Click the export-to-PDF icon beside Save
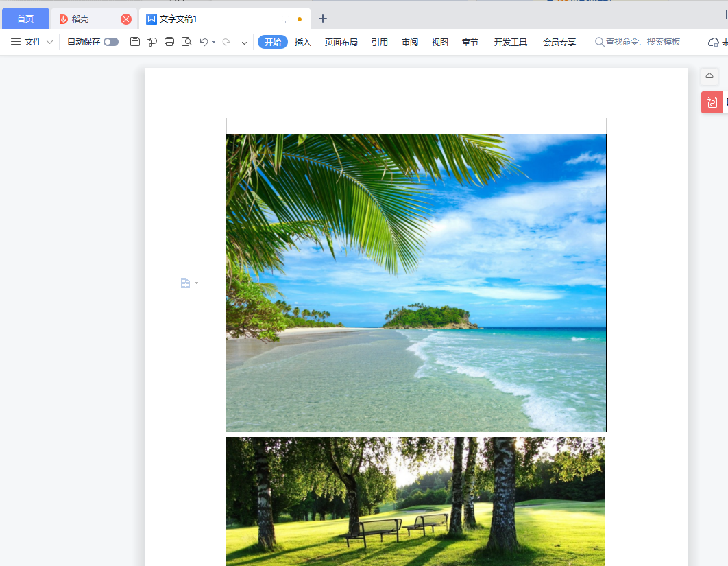Screen dimensions: 728x566 (x=152, y=42)
